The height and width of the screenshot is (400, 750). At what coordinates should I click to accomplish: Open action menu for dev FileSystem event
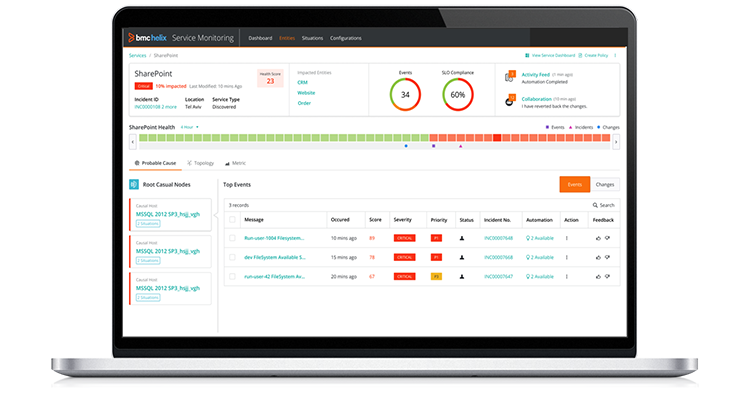pyautogui.click(x=567, y=257)
